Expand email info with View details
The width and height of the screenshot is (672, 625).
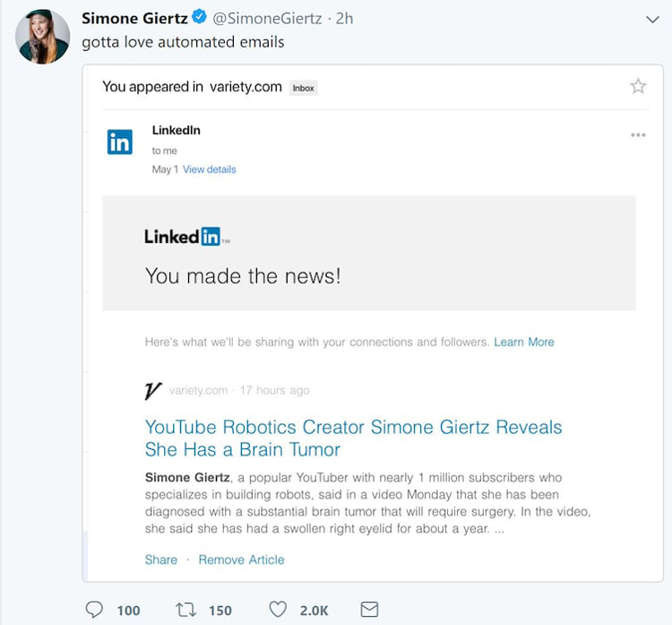pos(209,169)
